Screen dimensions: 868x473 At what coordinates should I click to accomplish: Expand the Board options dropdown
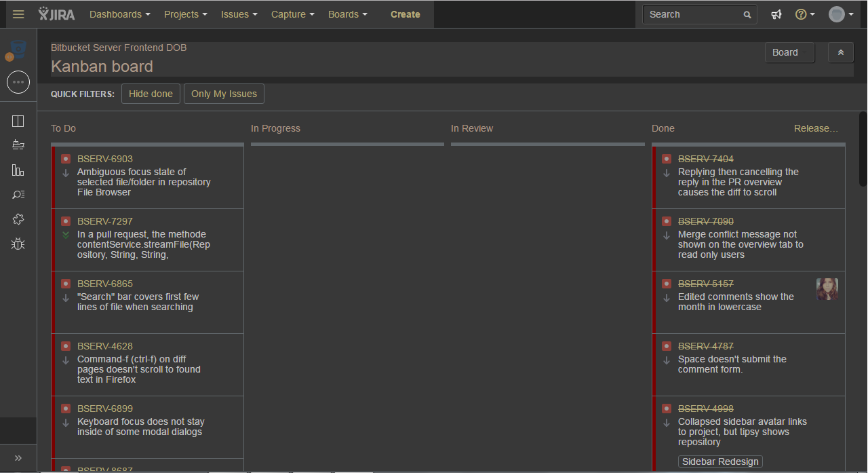tap(789, 52)
